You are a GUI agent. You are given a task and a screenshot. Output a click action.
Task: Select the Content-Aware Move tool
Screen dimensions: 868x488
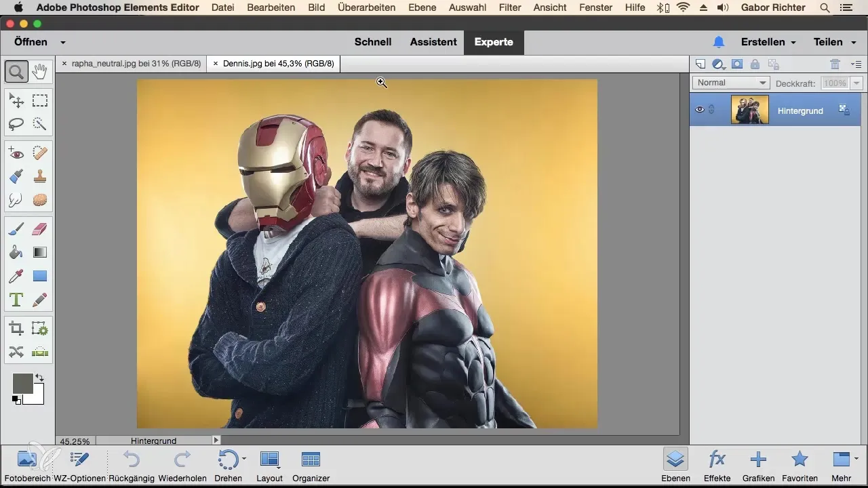click(x=16, y=351)
